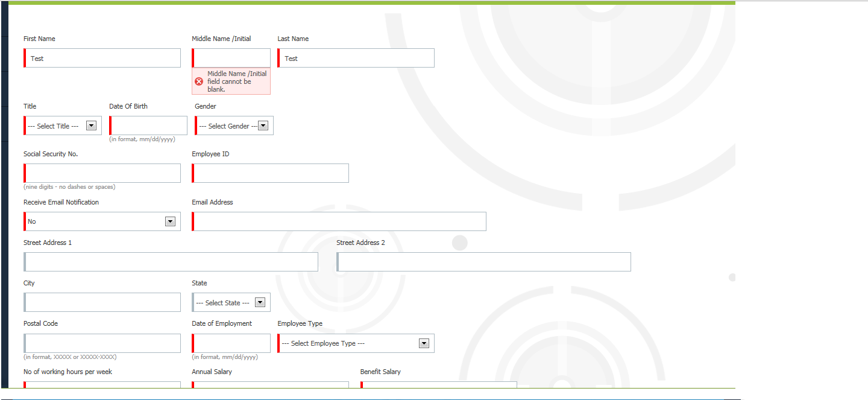Click into the Street Address 2 field
This screenshot has height=400, width=868.
coord(484,262)
